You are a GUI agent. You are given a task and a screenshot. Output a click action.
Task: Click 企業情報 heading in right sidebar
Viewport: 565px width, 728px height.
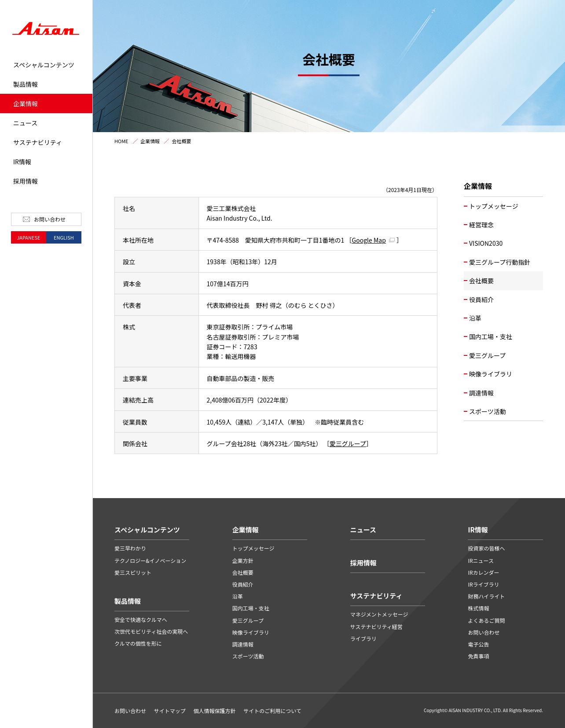478,186
